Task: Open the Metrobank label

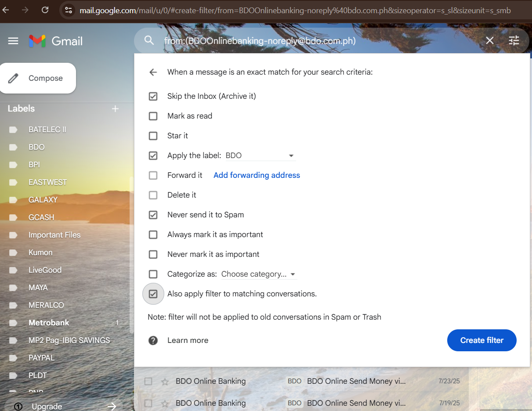Action: [x=49, y=323]
